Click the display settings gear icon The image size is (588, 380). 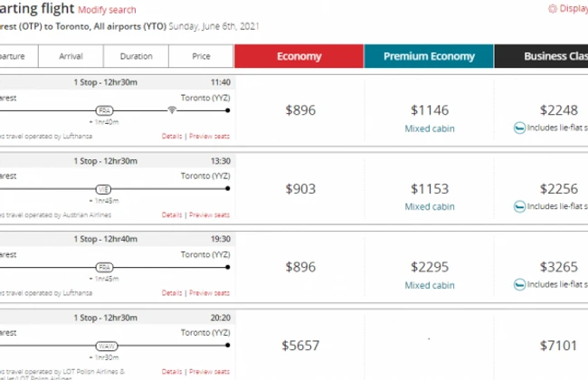[x=553, y=9]
